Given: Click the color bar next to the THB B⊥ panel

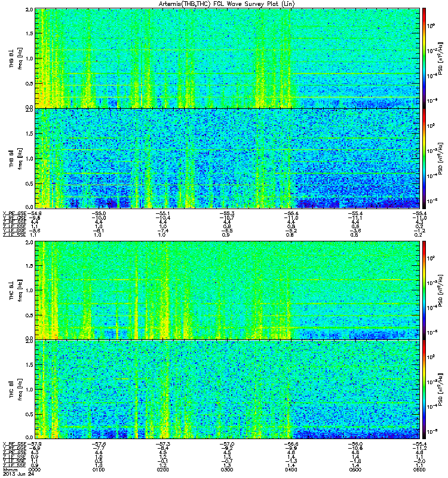Looking at the screenshot, I should pos(424,58).
